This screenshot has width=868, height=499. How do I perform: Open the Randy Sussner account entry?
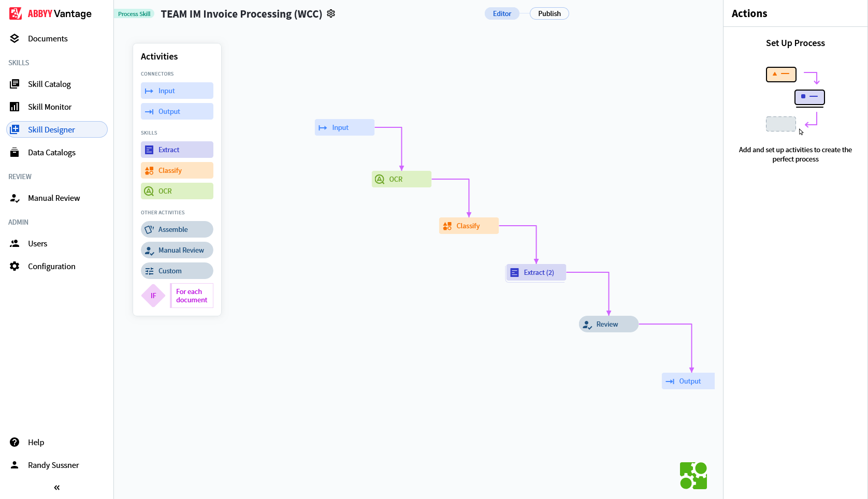click(52, 465)
